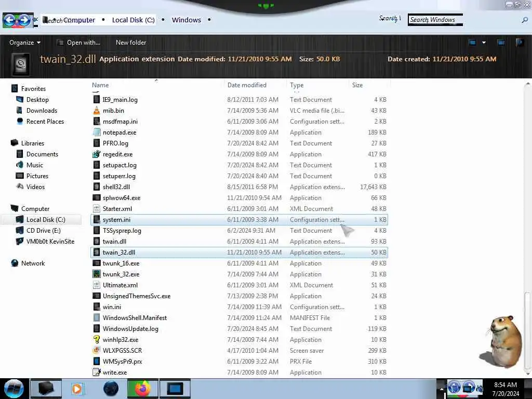Image resolution: width=532 pixels, height=399 pixels.
Task: Select Windows in the address breadcrumb
Action: [x=187, y=20]
